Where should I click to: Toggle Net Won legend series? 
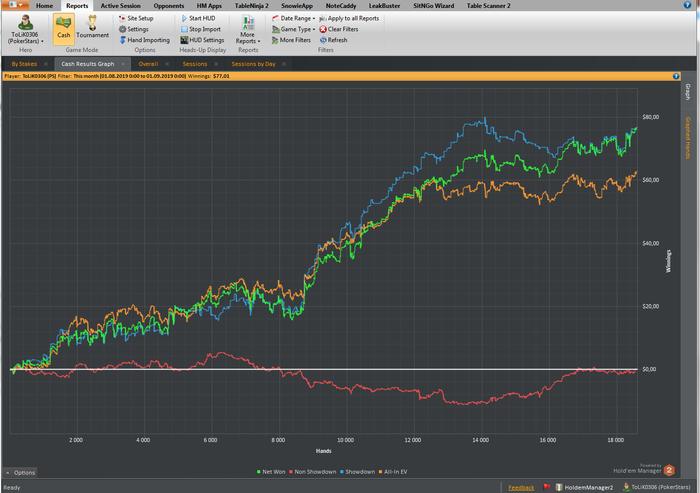click(x=271, y=472)
